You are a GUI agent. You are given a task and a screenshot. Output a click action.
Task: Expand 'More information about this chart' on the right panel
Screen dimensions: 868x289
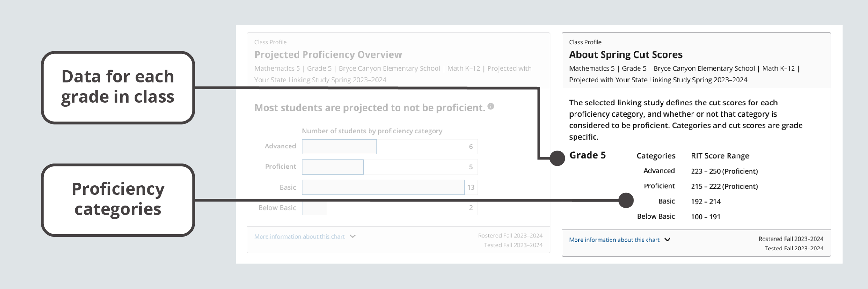[x=614, y=240]
